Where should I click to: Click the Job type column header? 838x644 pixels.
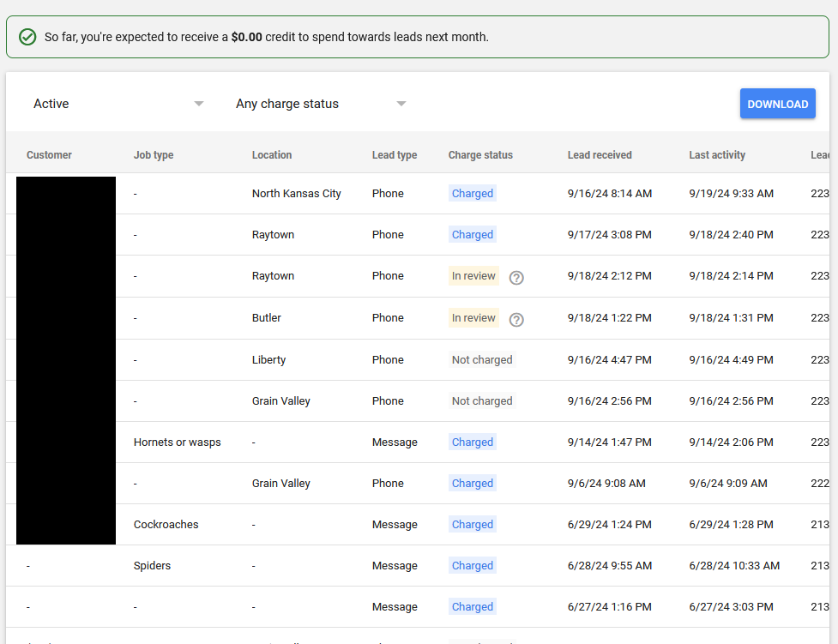tap(153, 155)
